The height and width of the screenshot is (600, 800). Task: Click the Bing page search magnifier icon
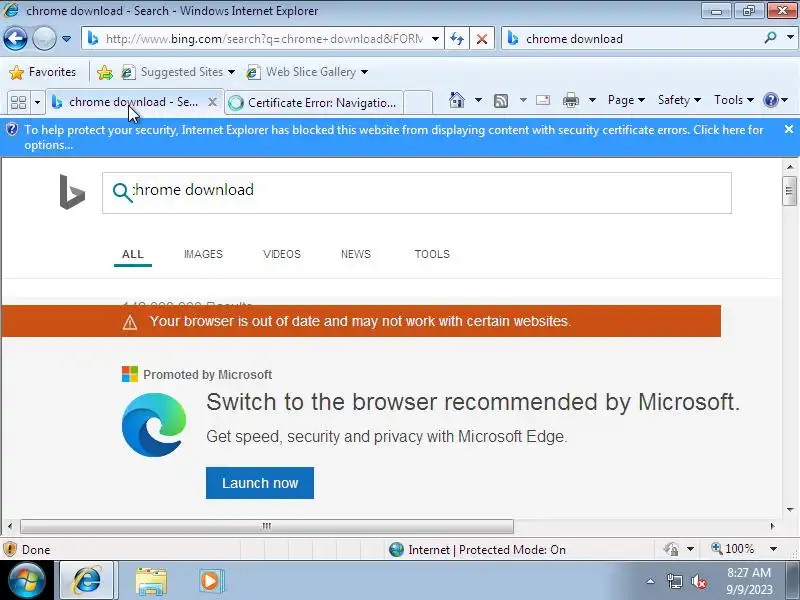[x=122, y=192]
